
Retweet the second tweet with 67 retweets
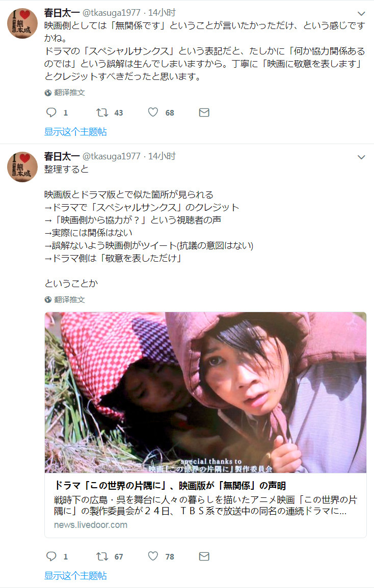pyautogui.click(x=102, y=556)
